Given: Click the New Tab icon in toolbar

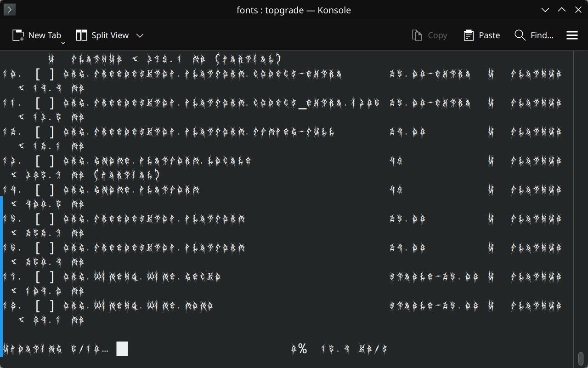Looking at the screenshot, I should tap(18, 35).
